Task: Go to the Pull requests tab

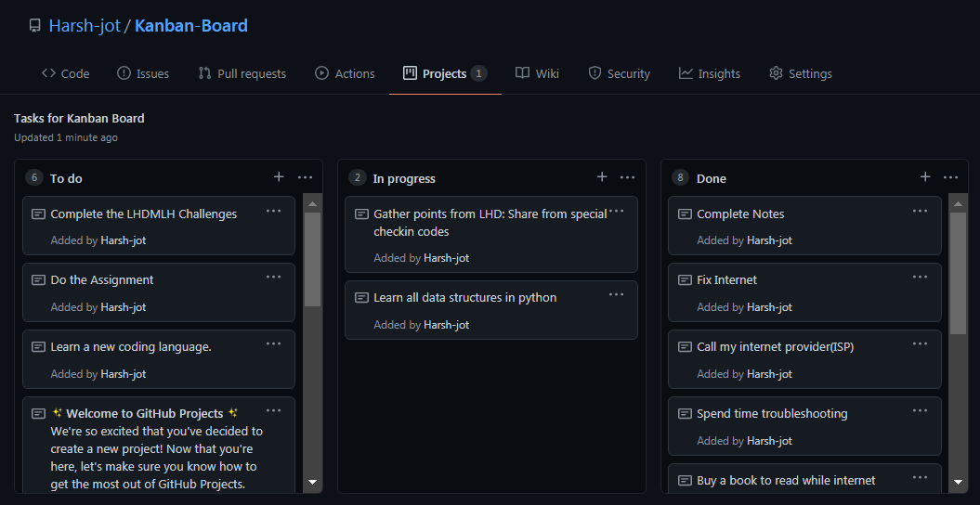Action: point(242,73)
